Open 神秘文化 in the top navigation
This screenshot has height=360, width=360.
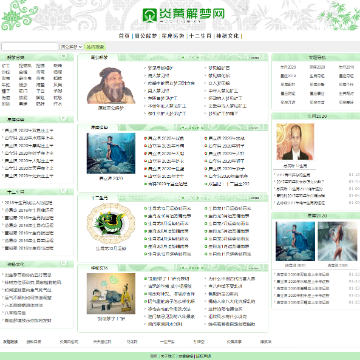[x=228, y=36]
